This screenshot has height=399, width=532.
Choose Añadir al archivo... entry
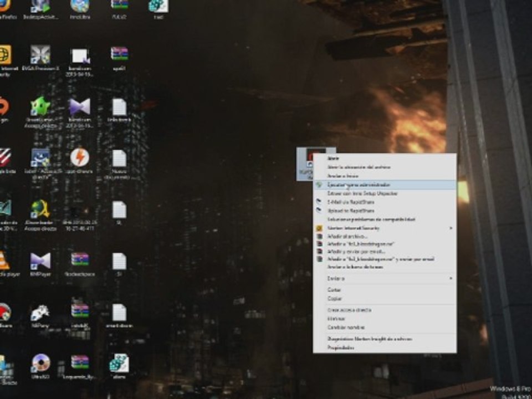pyautogui.click(x=385, y=237)
